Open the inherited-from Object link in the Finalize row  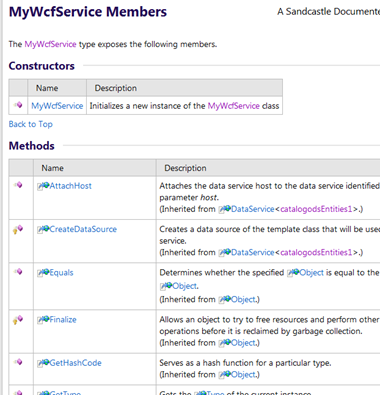click(x=243, y=343)
